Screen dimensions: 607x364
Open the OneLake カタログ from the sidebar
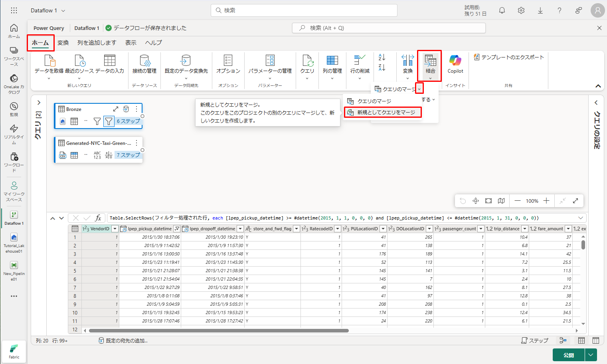tap(14, 83)
